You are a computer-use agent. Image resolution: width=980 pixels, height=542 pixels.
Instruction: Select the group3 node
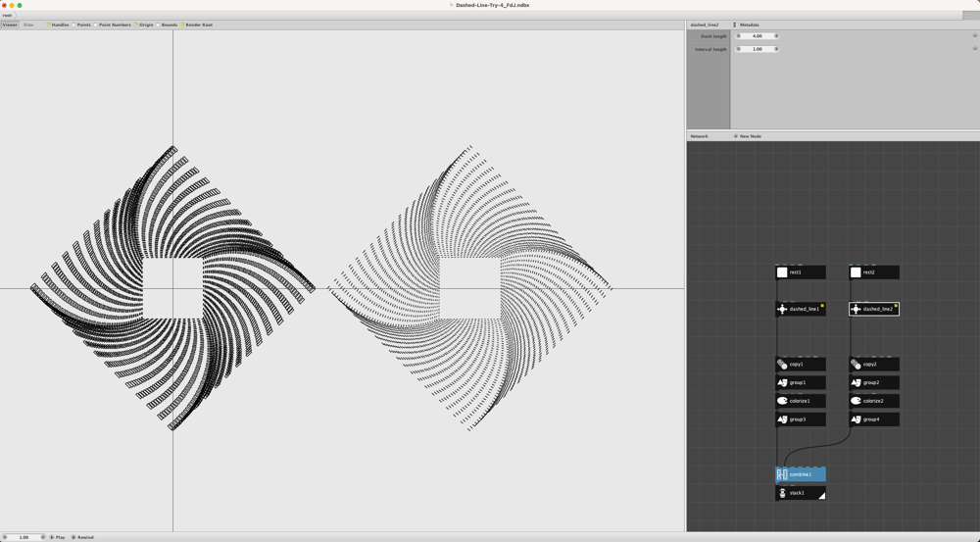801,419
